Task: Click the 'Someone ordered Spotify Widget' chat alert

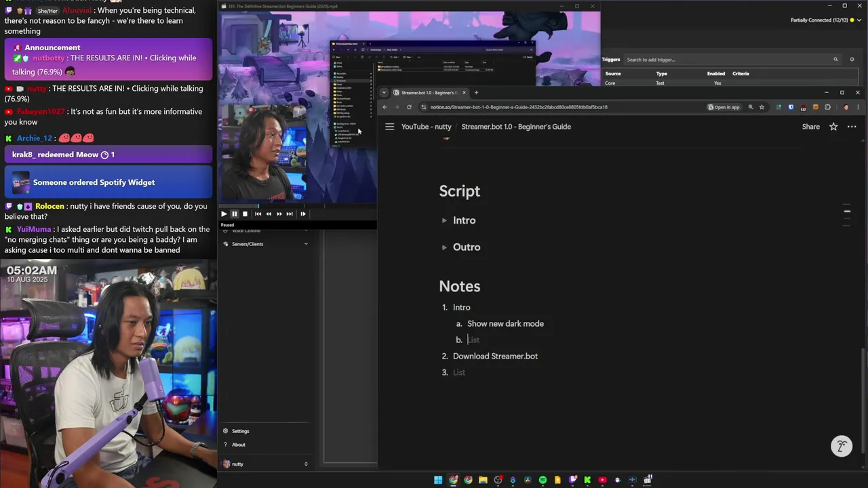Action: (x=108, y=182)
